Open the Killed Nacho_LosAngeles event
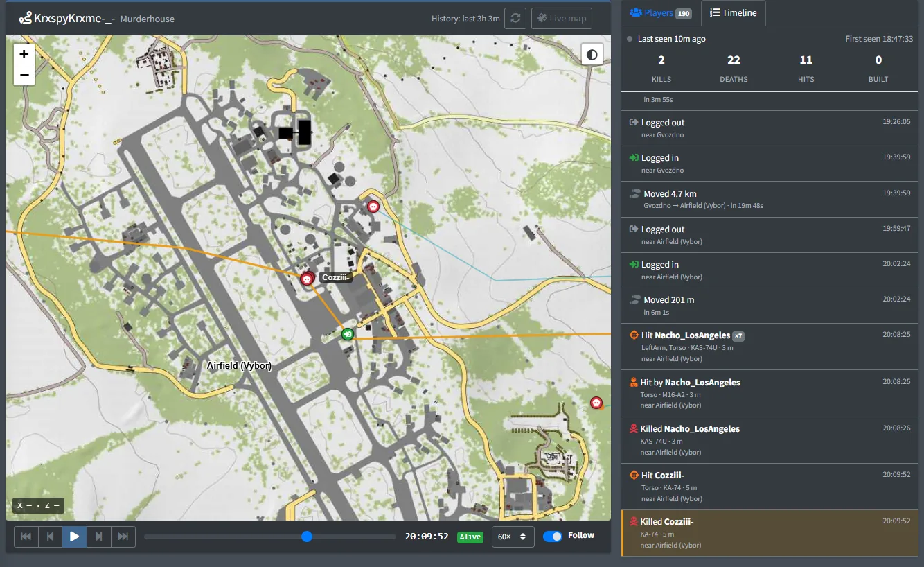This screenshot has height=567, width=924. pyautogui.click(x=770, y=440)
